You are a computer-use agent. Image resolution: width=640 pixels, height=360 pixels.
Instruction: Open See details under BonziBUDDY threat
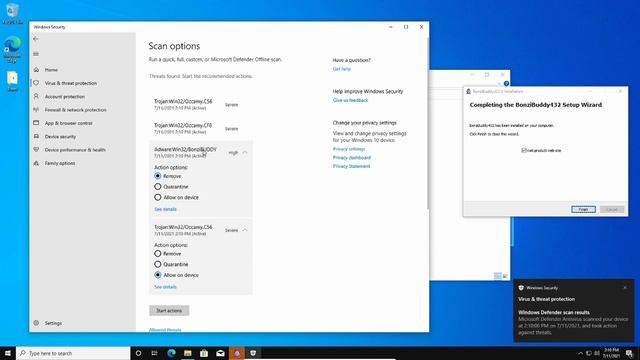click(x=165, y=209)
